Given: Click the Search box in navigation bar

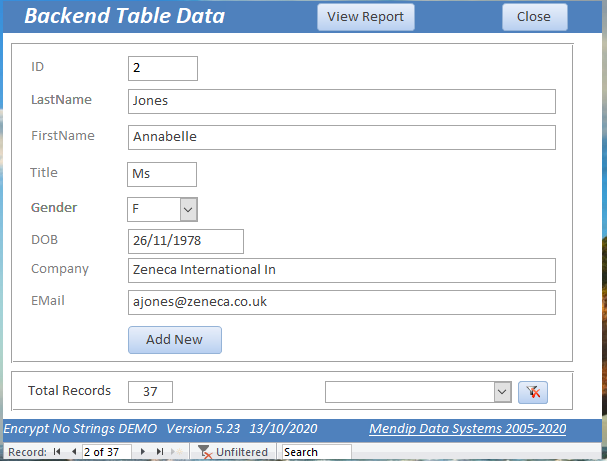Looking at the screenshot, I should pos(317,452).
